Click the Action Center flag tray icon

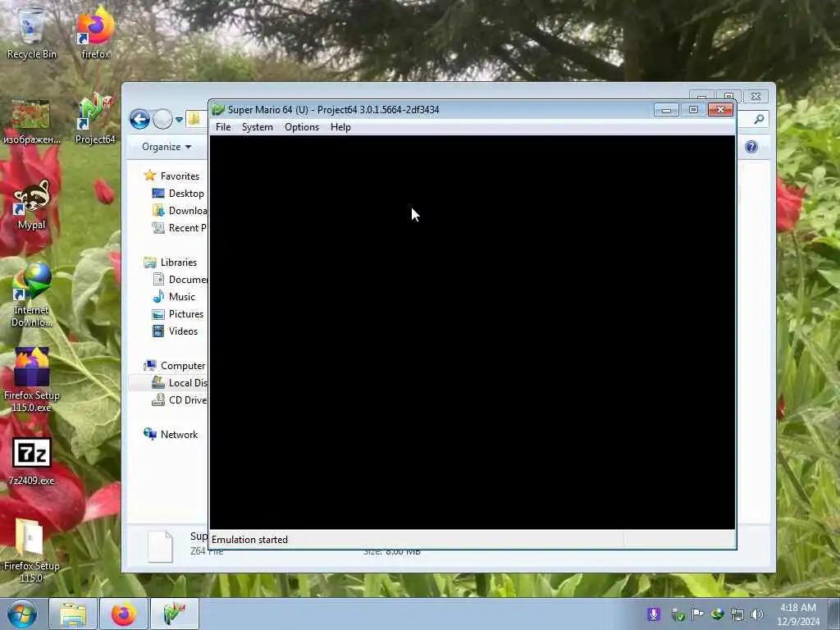[697, 614]
